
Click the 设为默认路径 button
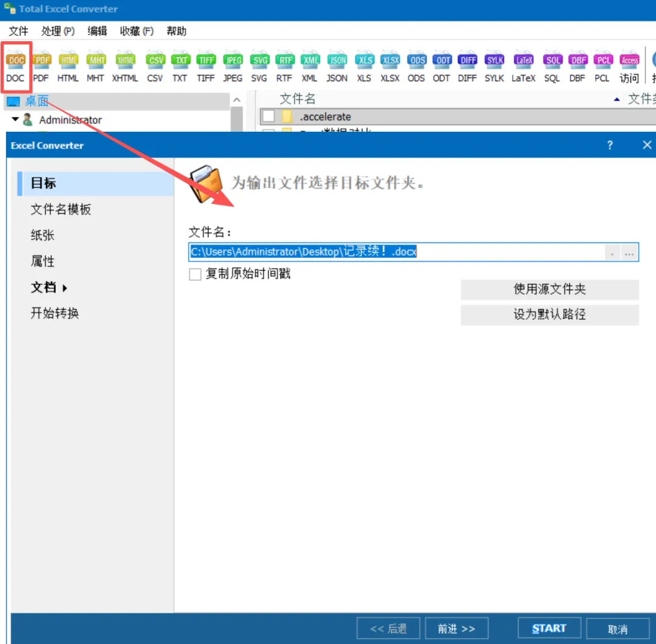pos(549,314)
